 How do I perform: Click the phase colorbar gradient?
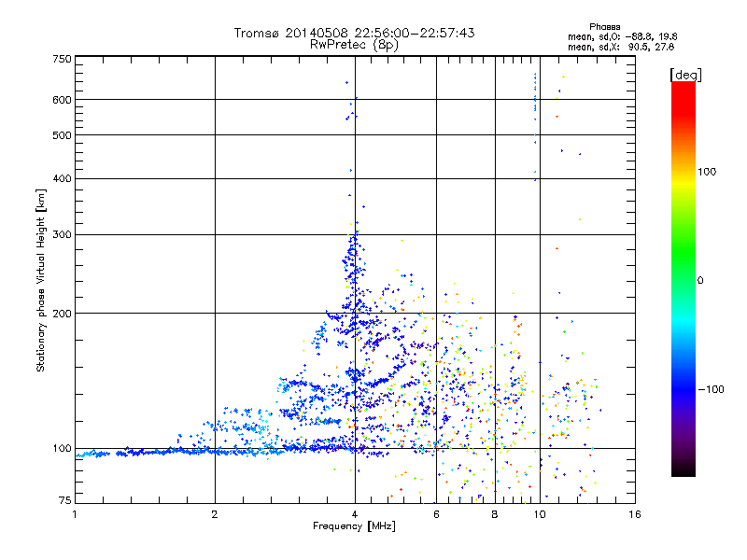point(684,279)
